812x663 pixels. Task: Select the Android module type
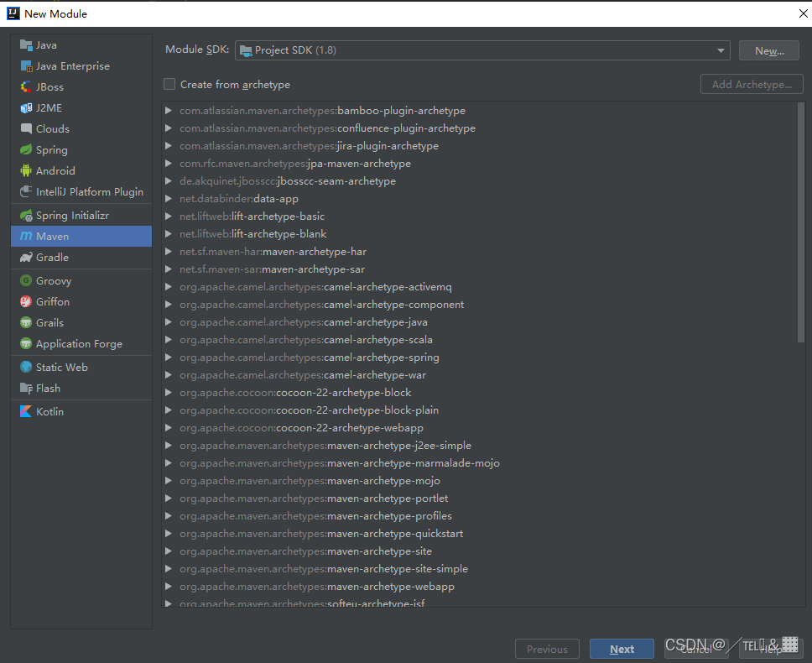coord(53,170)
